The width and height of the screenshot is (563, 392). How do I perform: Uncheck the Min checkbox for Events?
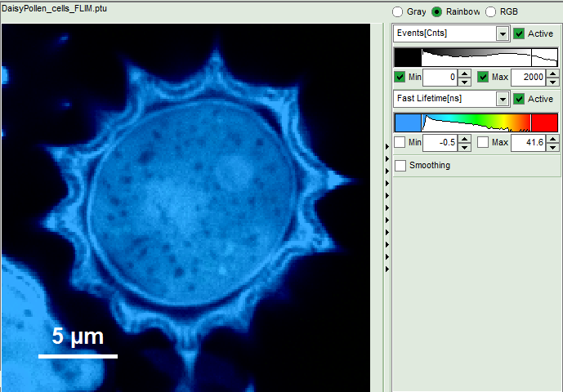click(x=400, y=77)
